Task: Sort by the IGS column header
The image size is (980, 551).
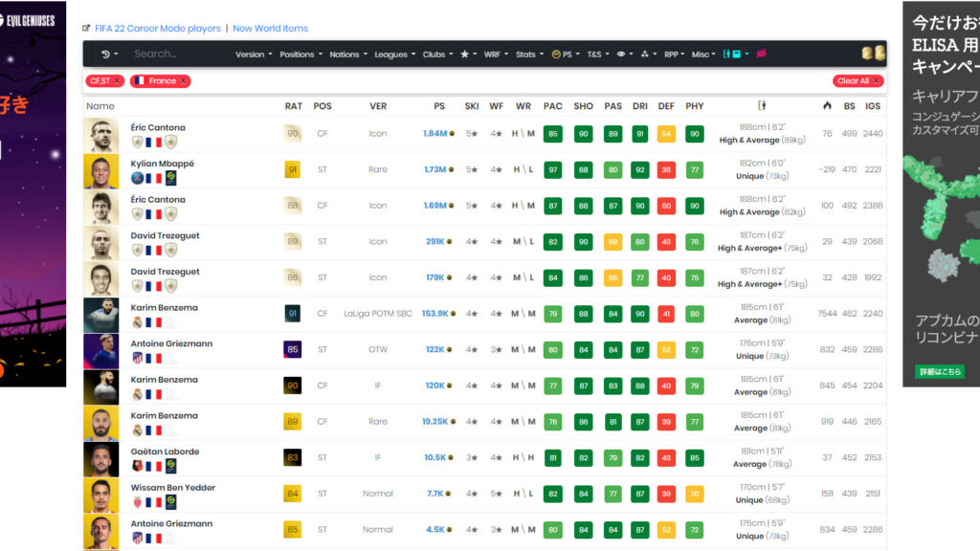Action: [x=873, y=106]
